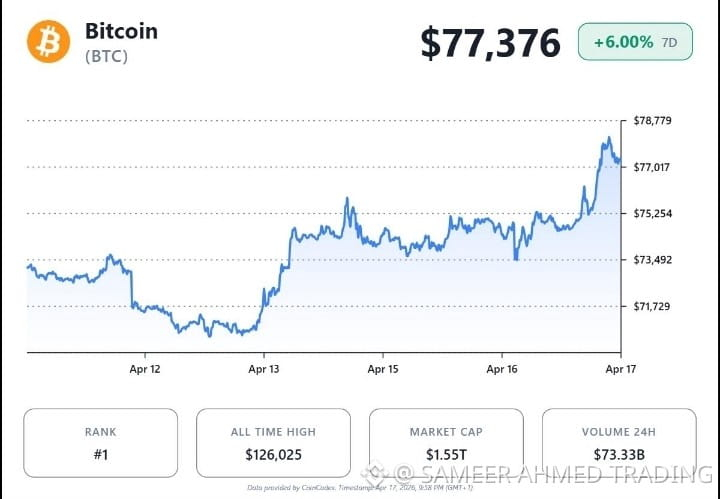Click the $78,779 price axis label

click(x=652, y=121)
